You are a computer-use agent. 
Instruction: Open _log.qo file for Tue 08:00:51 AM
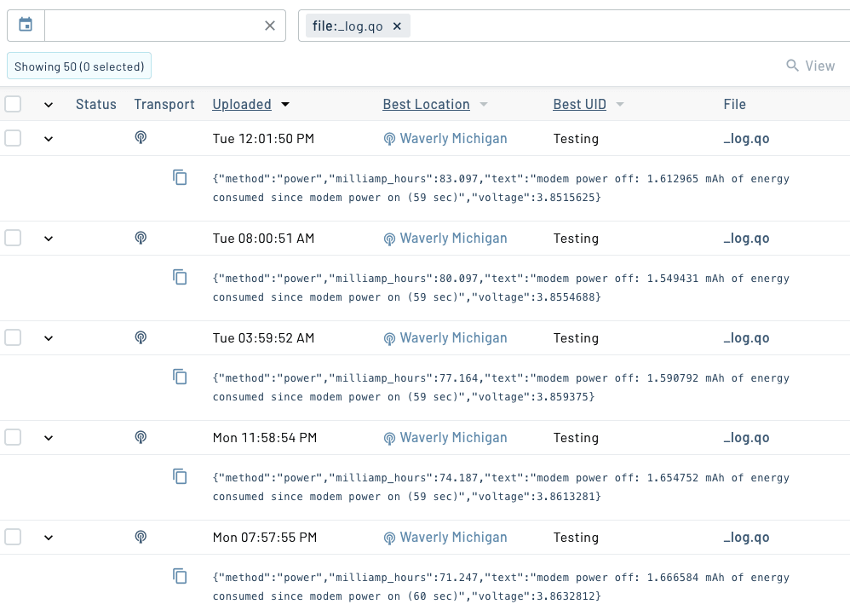(x=746, y=238)
